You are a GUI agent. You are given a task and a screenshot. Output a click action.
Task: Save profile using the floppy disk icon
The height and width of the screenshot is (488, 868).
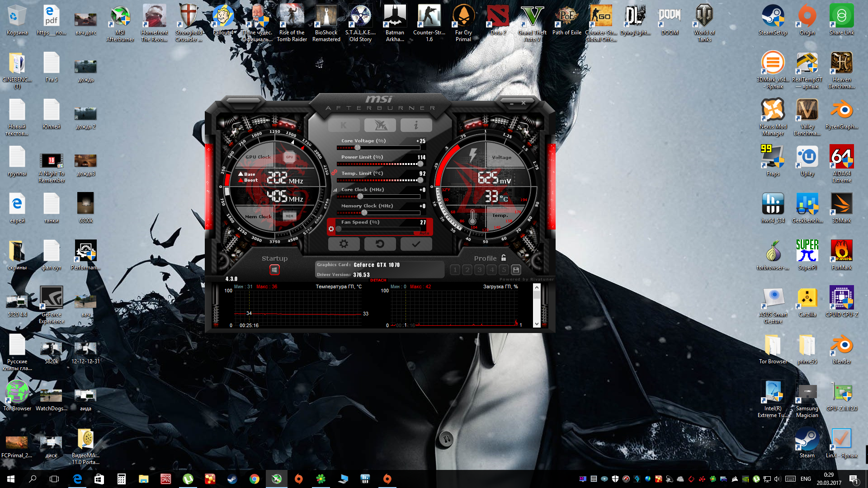tap(516, 270)
